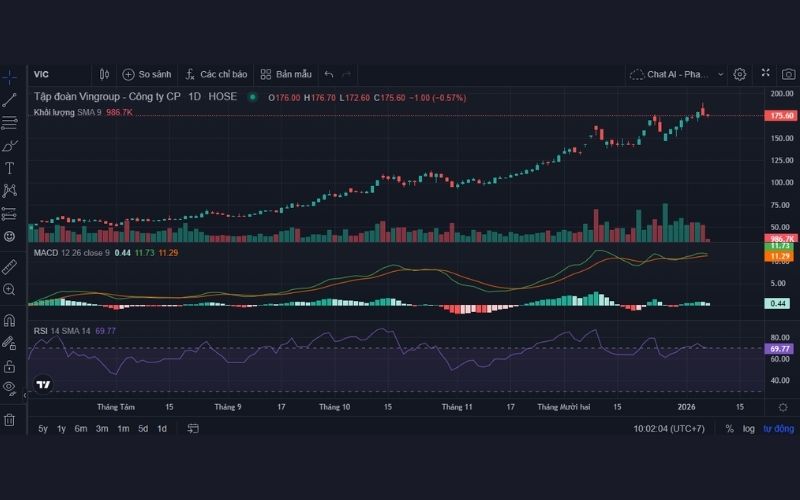This screenshot has height=500, width=800.
Task: Click the zoom in magnifier tool
Action: [x=10, y=289]
